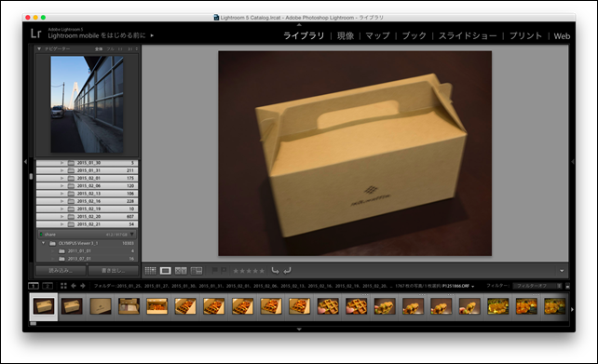Select folder 2015_02_21
598x364 pixels.
tap(87, 224)
